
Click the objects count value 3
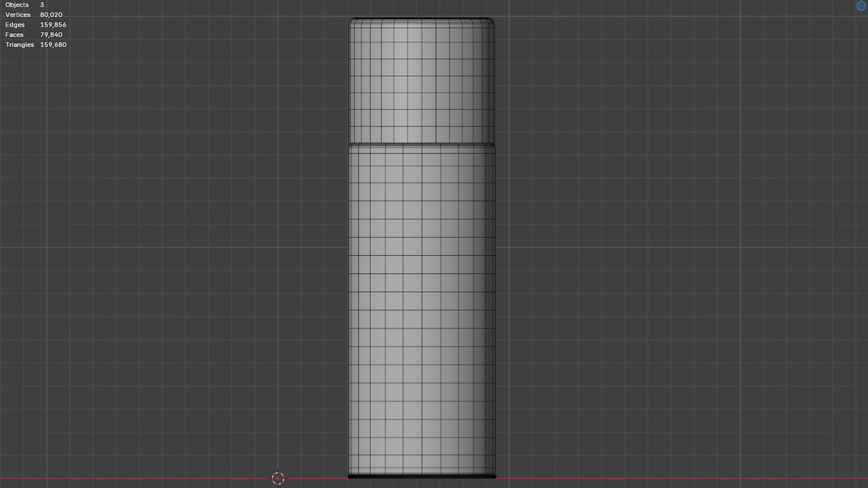click(42, 5)
